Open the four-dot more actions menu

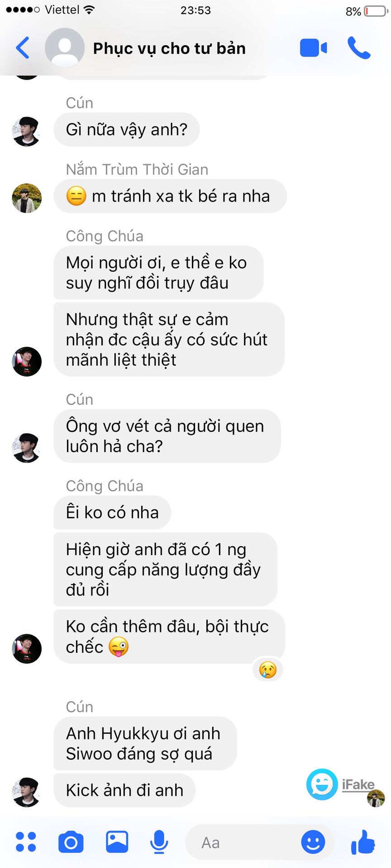[26, 842]
